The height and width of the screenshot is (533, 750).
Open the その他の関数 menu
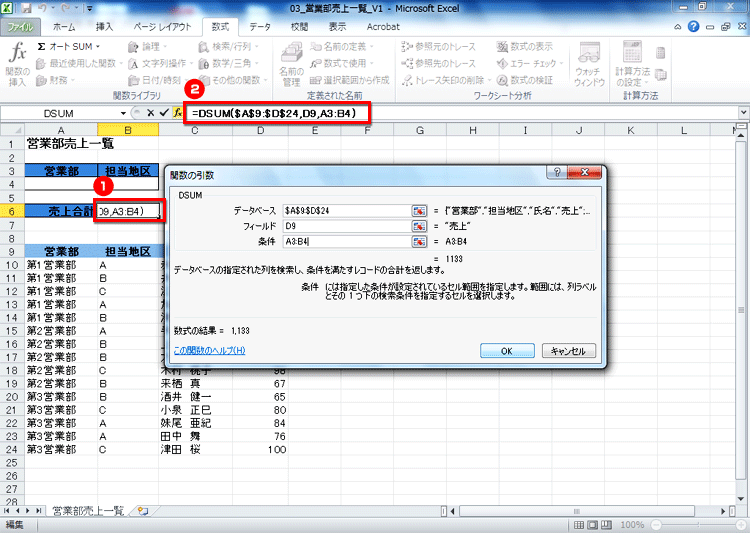coord(232,80)
